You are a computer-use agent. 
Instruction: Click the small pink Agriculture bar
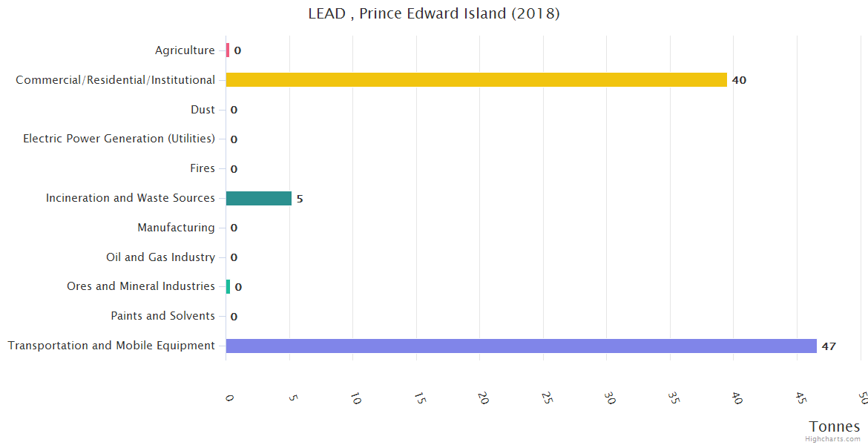coord(228,50)
